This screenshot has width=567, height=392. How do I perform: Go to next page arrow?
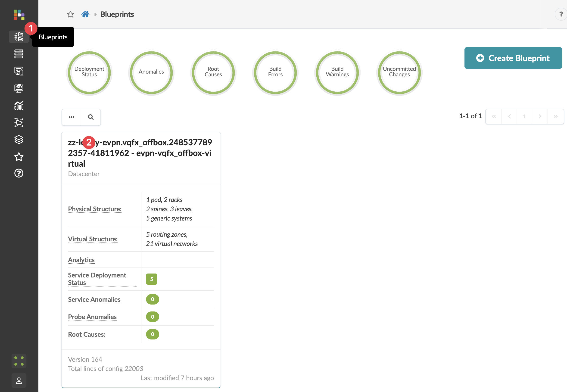(540, 116)
